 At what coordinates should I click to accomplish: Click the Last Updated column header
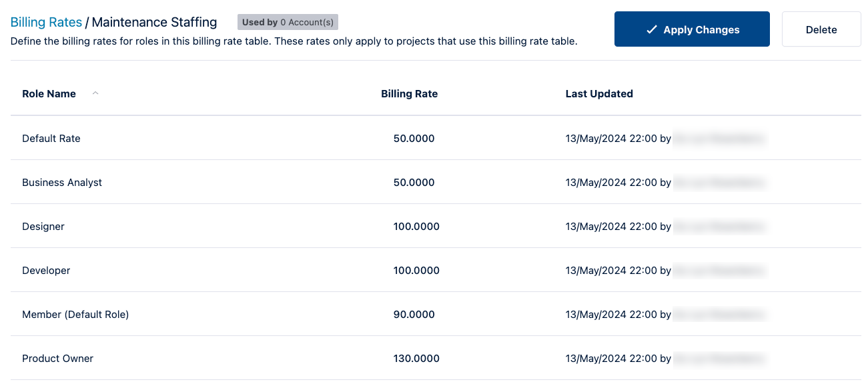pos(599,93)
